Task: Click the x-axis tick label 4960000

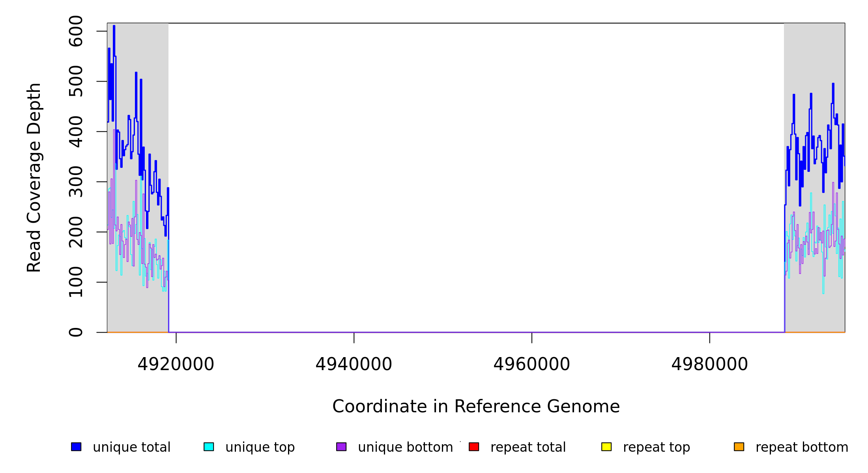Action: (531, 364)
